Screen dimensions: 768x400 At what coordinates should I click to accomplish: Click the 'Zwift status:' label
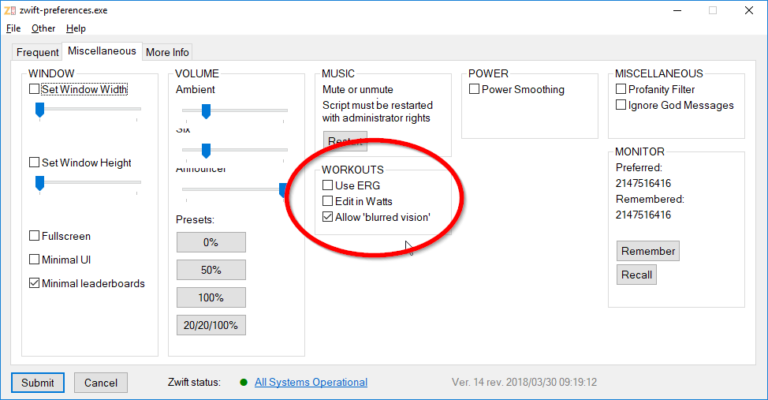click(194, 382)
